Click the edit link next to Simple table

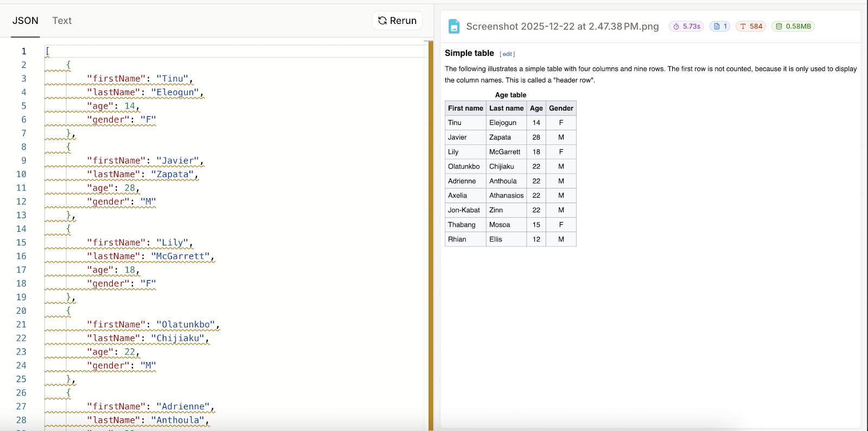(x=507, y=54)
